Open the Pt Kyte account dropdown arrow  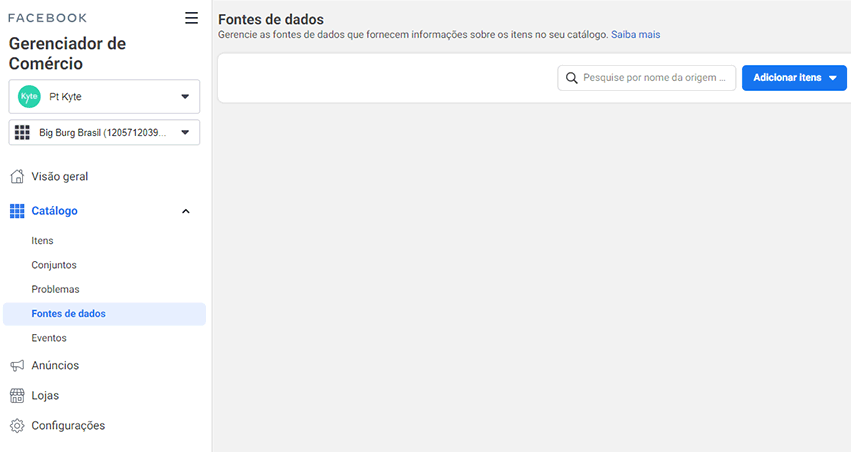(x=185, y=97)
